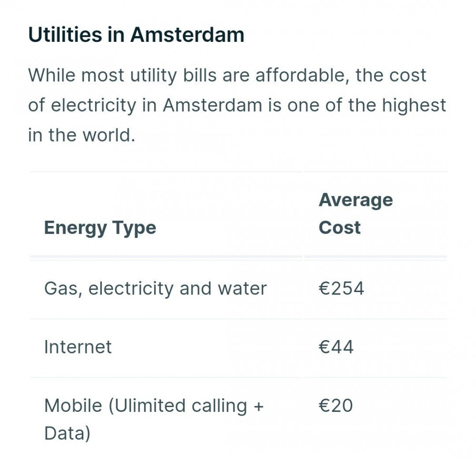Click "Amsterdam" within the intro paragraph

212,105
